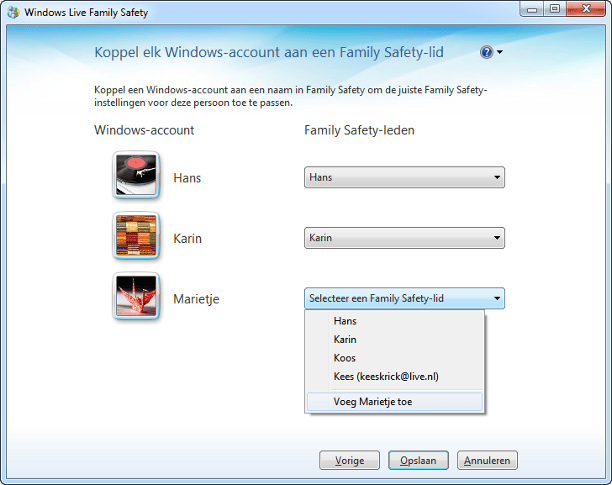Open the Family Safety member dropdown for Karin
This screenshot has height=485, width=612.
404,238
